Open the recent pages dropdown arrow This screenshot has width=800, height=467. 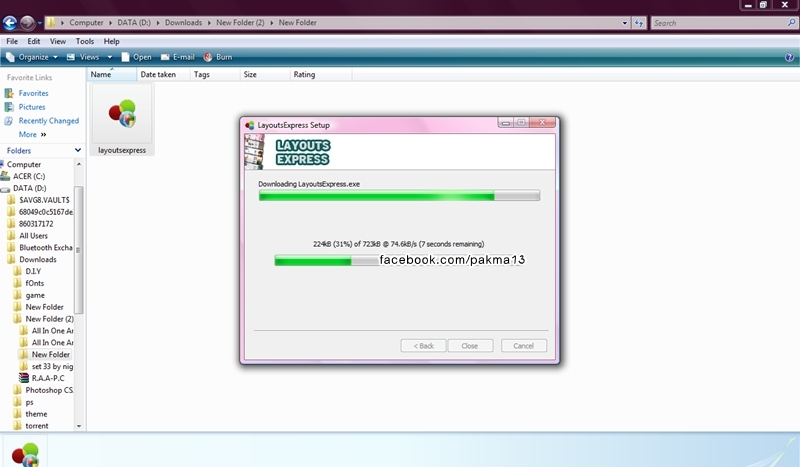pyautogui.click(x=39, y=23)
